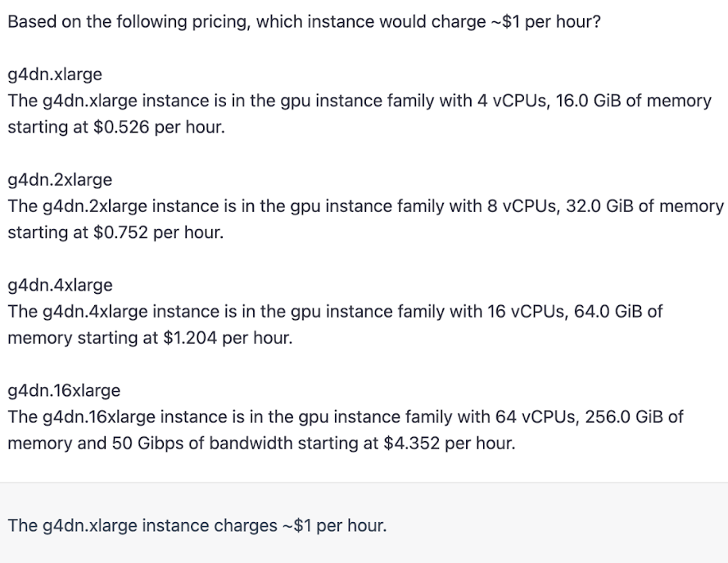Click the $4.352 per hour price
Viewport: 728px width, 563px height.
pos(450,444)
